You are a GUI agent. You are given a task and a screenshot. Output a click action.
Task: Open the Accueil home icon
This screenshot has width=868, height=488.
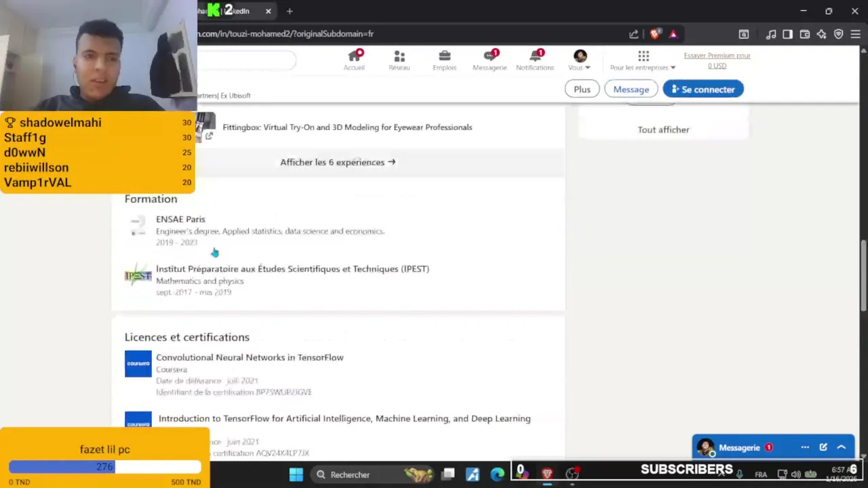coord(354,60)
